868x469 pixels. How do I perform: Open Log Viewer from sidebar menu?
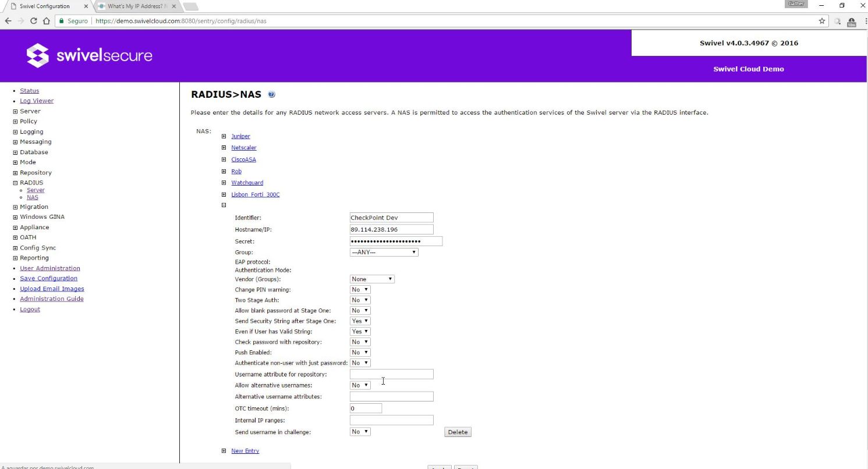tap(37, 101)
